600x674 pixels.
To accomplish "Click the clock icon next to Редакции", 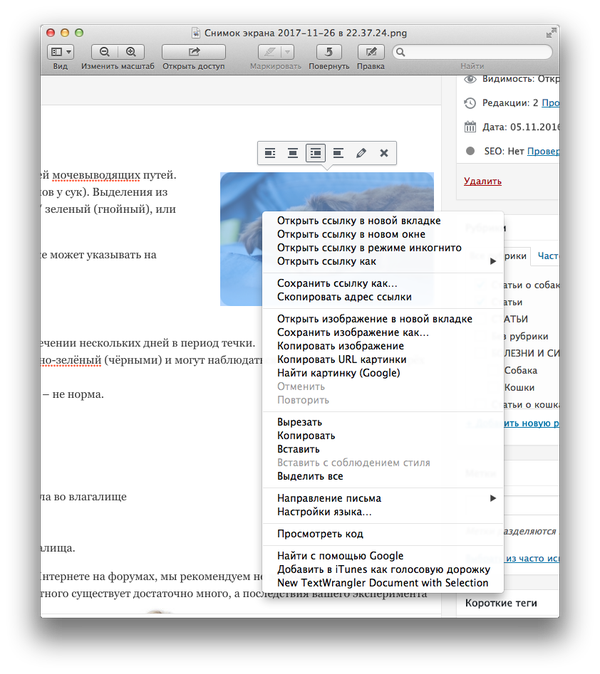I will click(x=470, y=103).
